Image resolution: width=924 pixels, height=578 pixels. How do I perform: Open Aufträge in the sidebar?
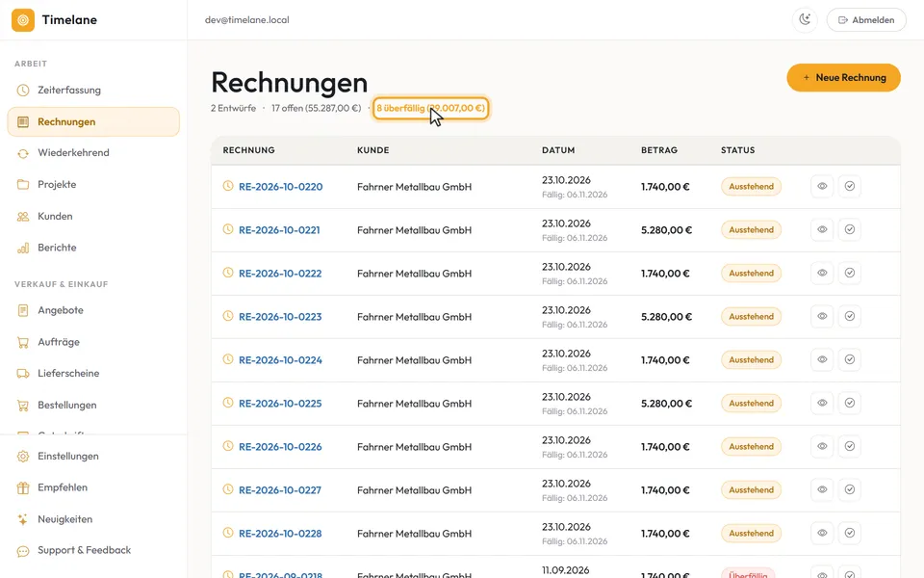93,342
